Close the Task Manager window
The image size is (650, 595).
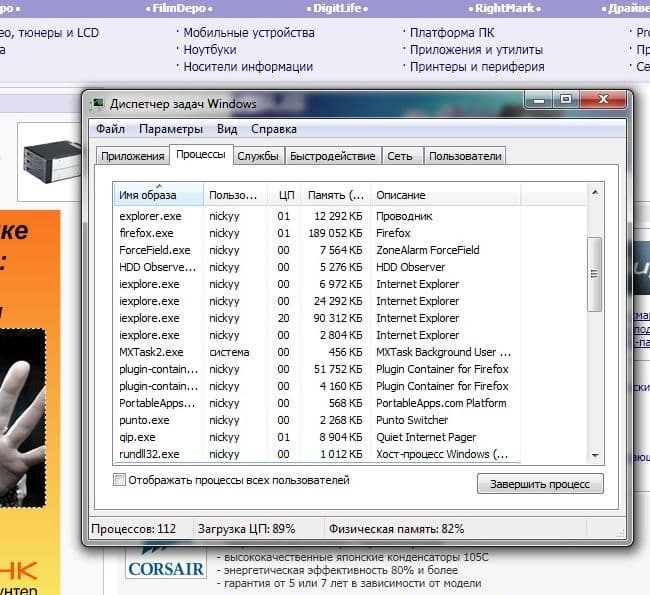coord(603,100)
